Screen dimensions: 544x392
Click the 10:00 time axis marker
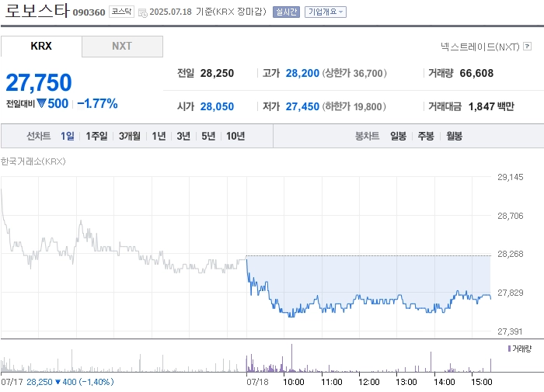(294, 382)
